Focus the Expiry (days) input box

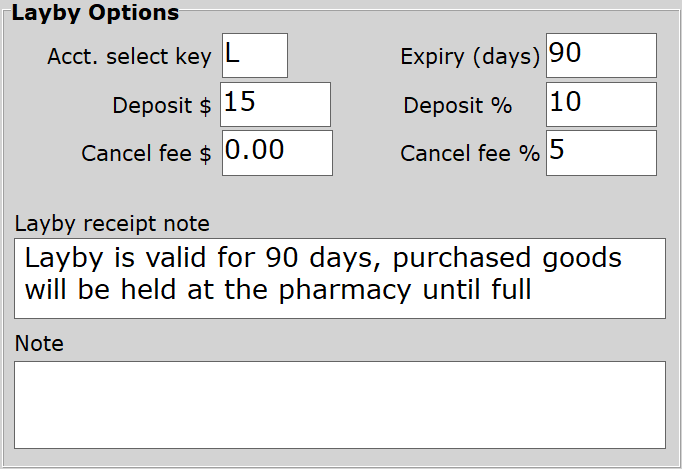[601, 55]
